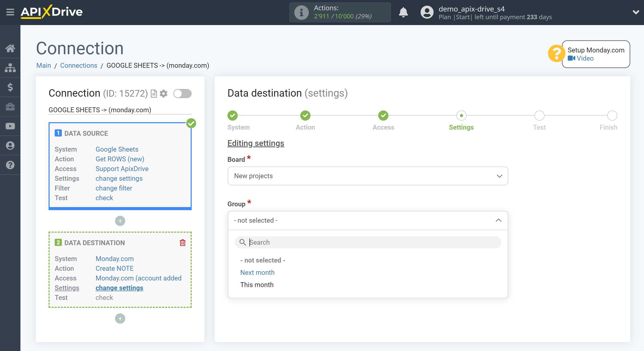644x351 pixels.
Task: Open the hamburger menu
Action: coord(10,12)
